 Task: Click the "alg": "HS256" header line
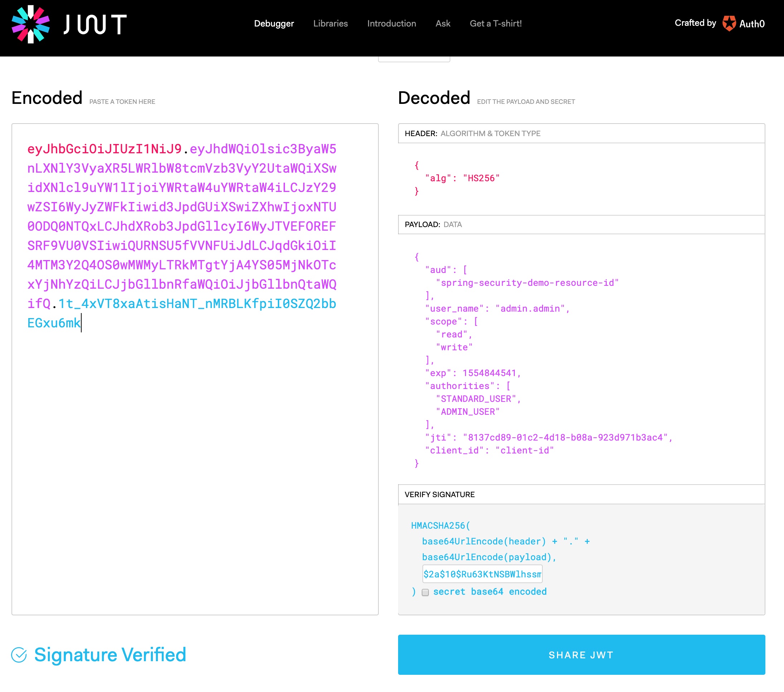pos(462,178)
